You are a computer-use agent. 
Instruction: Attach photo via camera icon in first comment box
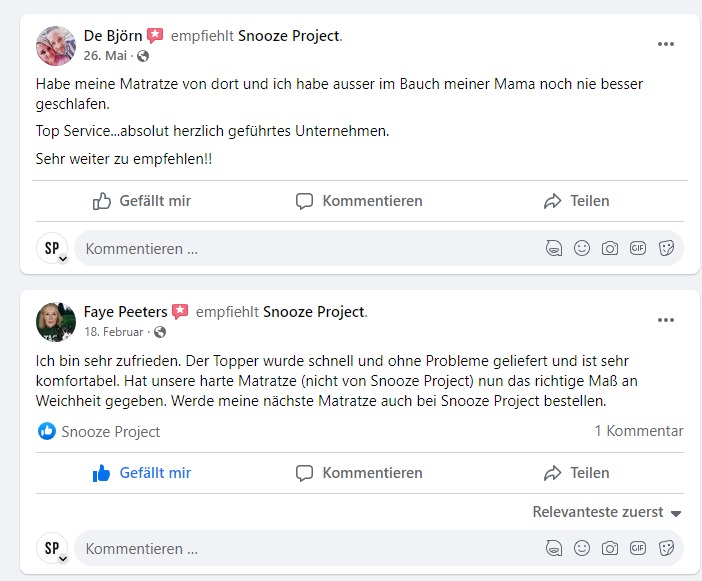[610, 248]
